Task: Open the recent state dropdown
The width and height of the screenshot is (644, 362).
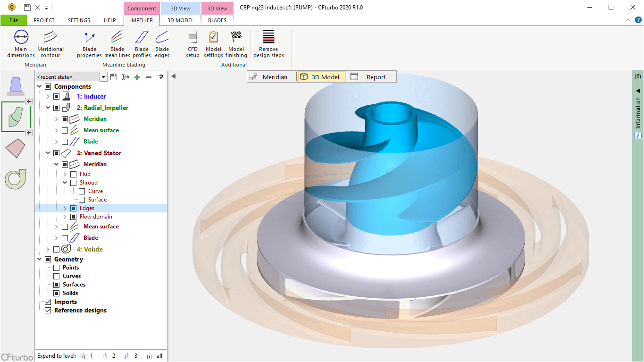Action: [103, 77]
